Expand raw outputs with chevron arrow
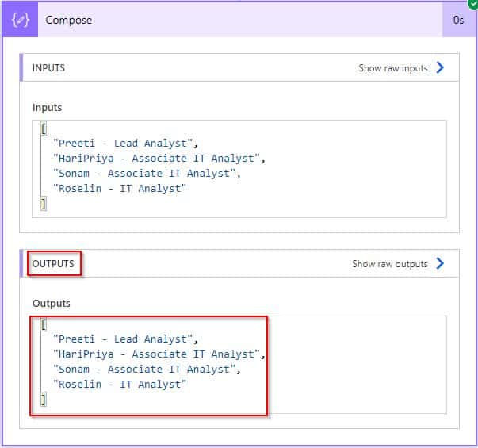This screenshot has height=448, width=478. [x=440, y=263]
